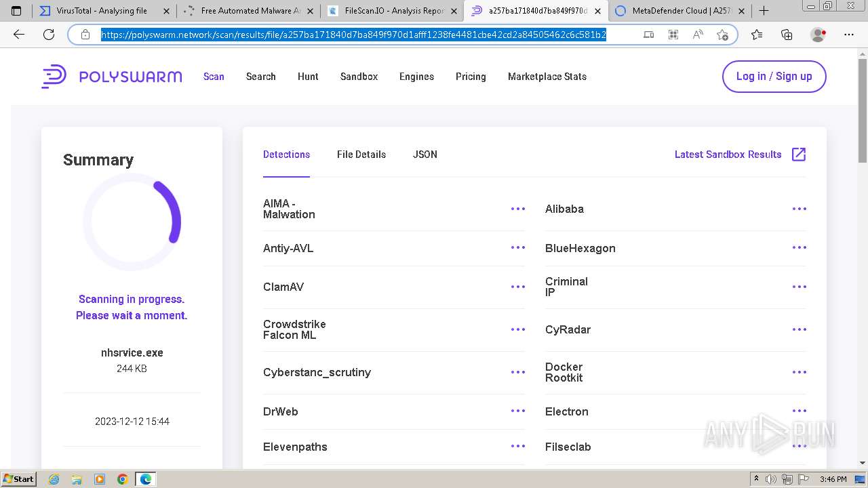Open Windows Media Player taskbar icon

tap(100, 479)
